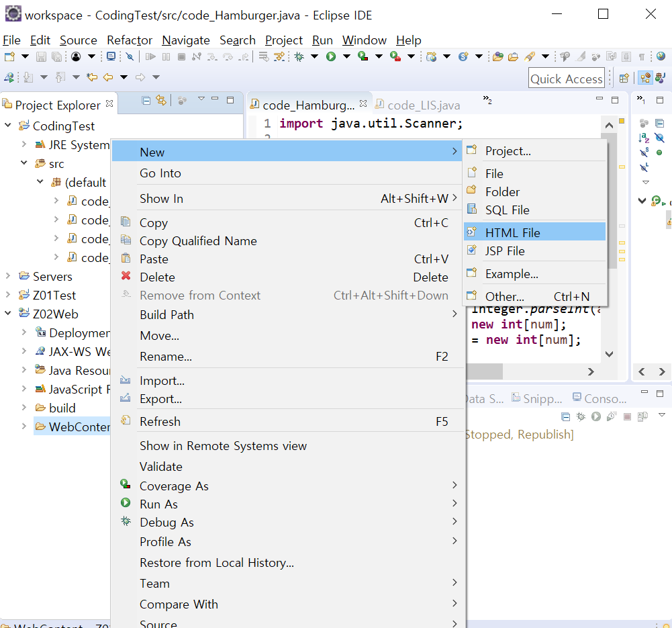Screen dimensions: 672x628
Task: Click the New wizard toolbar icon
Action: (x=9, y=56)
